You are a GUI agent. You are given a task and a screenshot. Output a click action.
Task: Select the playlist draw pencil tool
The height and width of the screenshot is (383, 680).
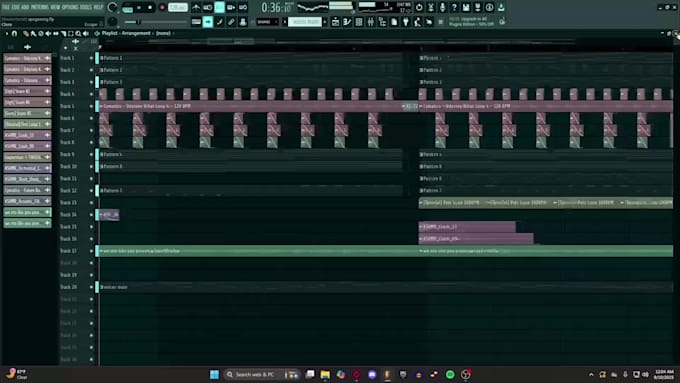pyautogui.click(x=26, y=33)
